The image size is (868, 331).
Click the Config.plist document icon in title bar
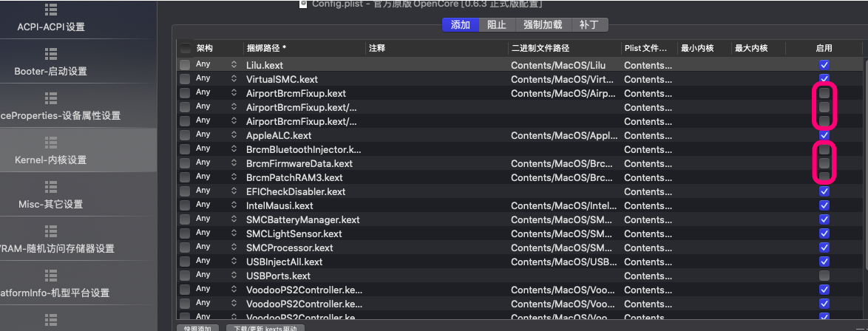coord(302,4)
